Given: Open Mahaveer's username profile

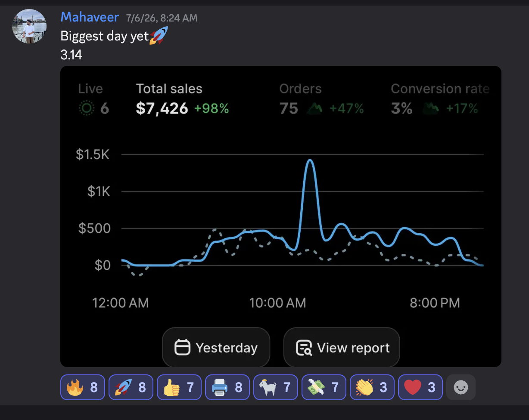Looking at the screenshot, I should tap(90, 17).
